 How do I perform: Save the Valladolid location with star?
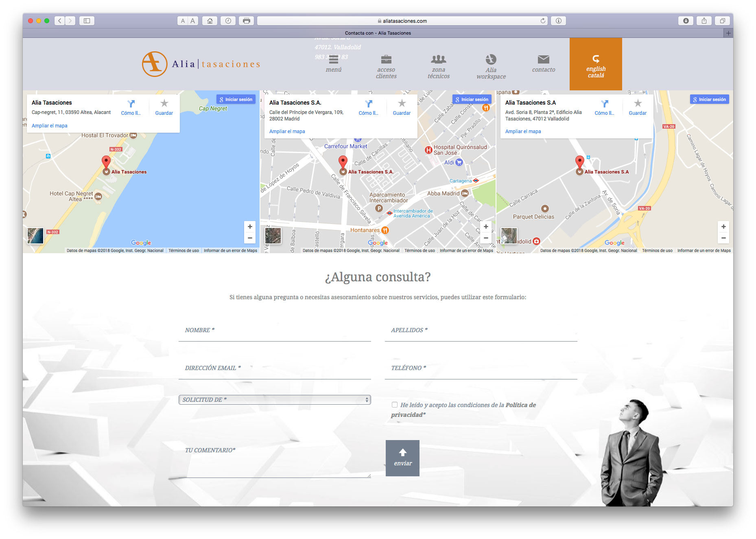click(x=638, y=107)
